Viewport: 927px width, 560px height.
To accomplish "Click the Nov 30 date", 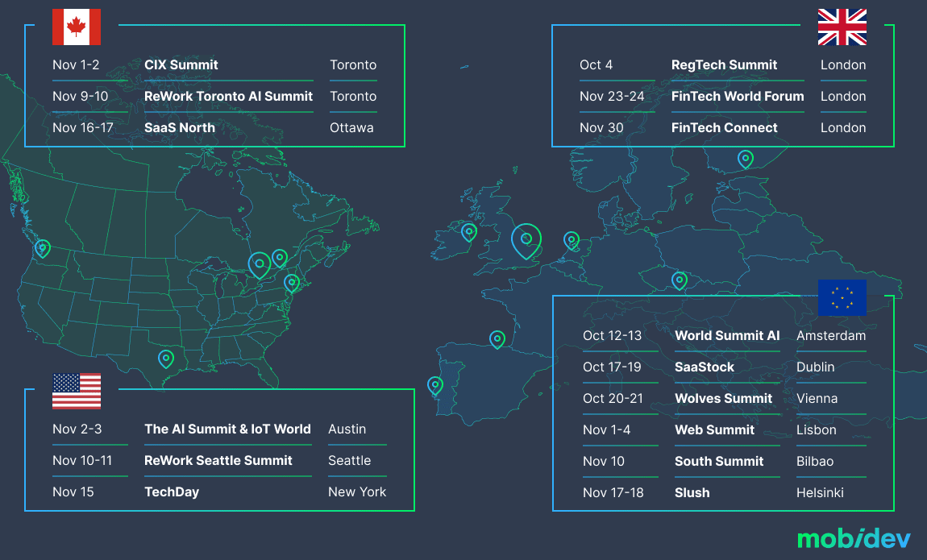I will pos(601,127).
